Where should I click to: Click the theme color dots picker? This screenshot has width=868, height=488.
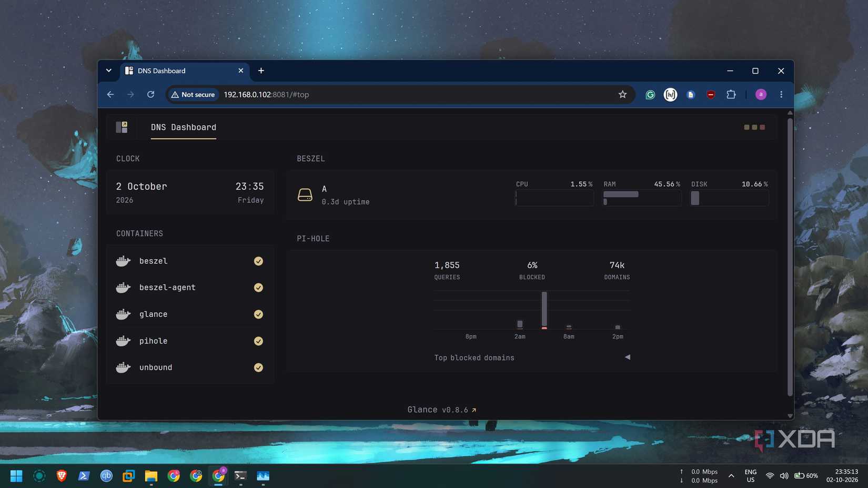pos(754,127)
